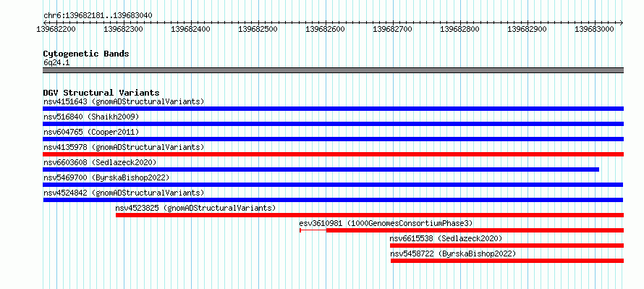Select the nsv516840 Shaikh2009 blue bar

point(333,124)
